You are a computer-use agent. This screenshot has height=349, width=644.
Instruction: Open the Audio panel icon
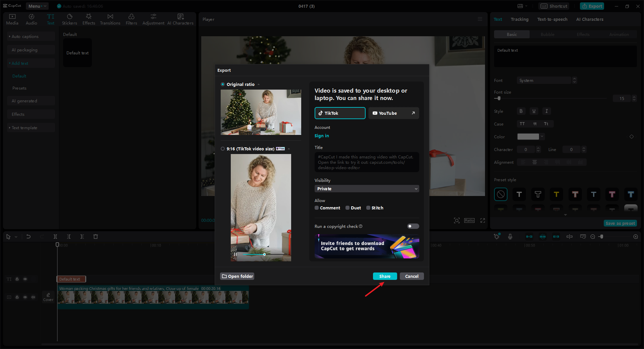(x=31, y=19)
